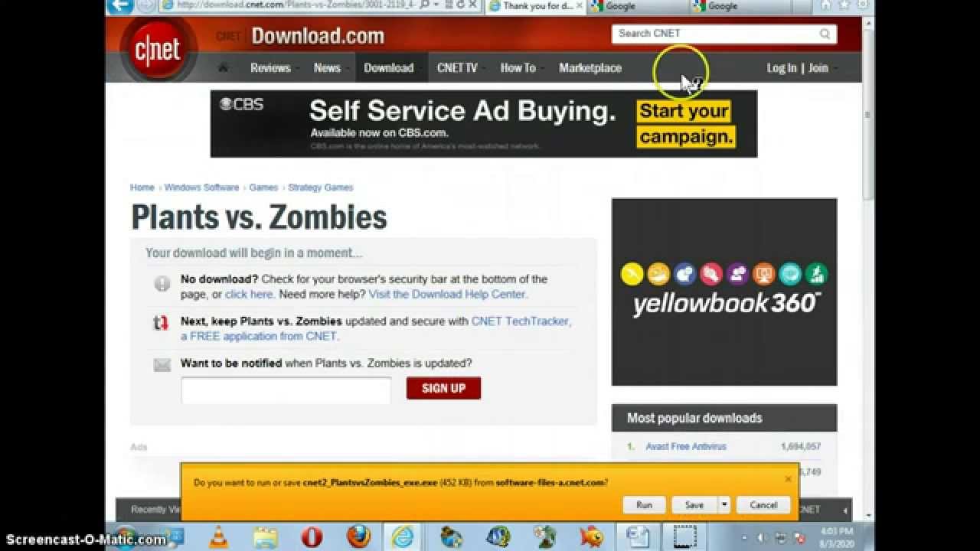980x551 pixels.
Task: Click Save in the download bar
Action: tap(694, 505)
